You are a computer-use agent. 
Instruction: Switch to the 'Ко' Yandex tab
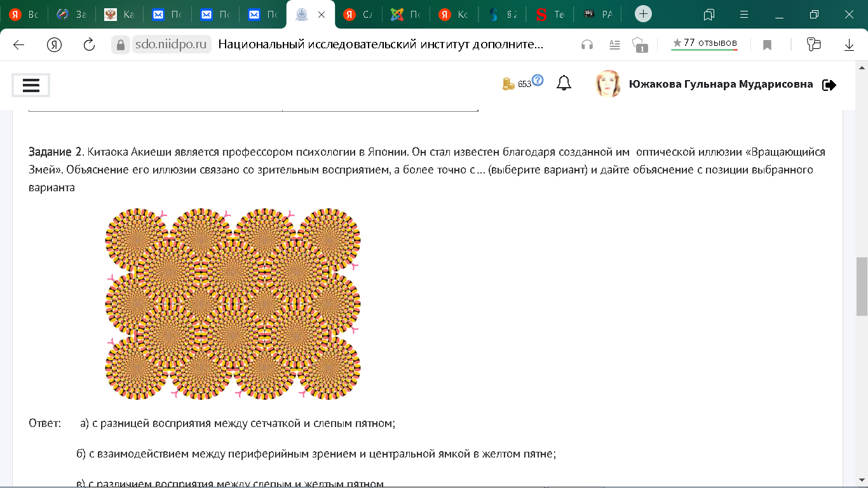click(454, 14)
